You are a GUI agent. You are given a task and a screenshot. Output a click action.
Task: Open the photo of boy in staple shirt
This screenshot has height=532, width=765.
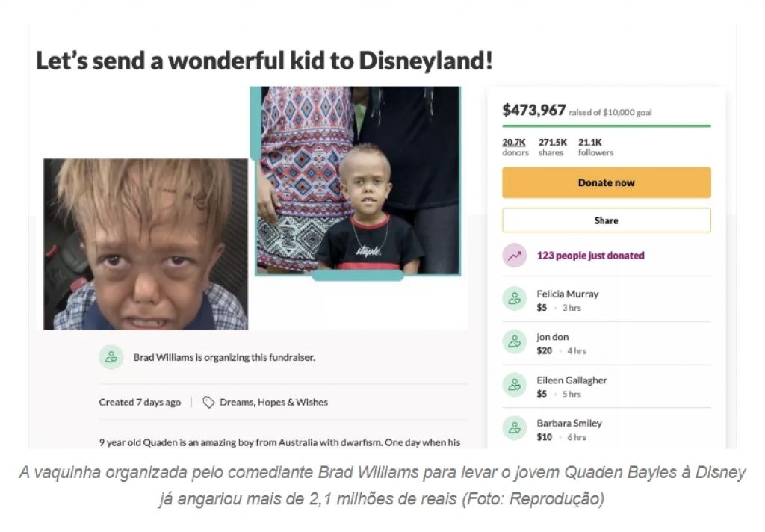click(358, 181)
